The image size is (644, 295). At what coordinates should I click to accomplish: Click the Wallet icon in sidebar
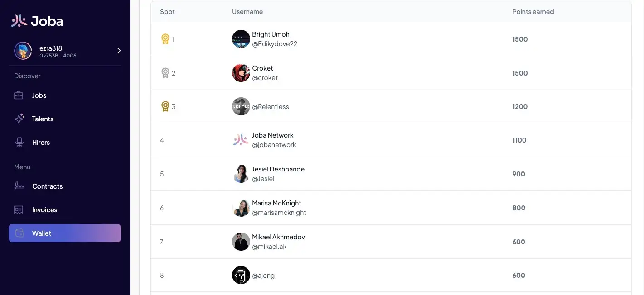click(x=19, y=233)
